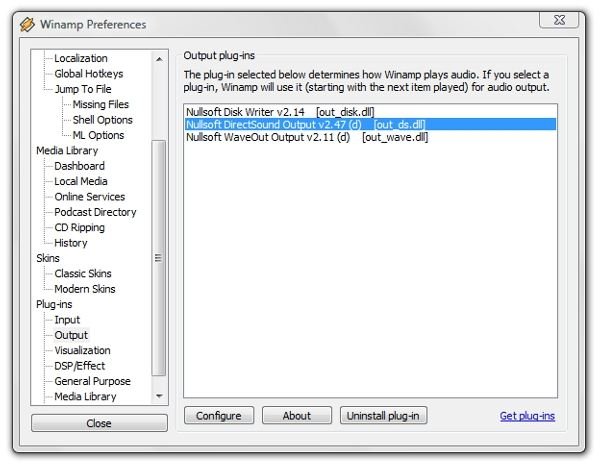Click the tree scrollbar up arrow

(x=159, y=59)
